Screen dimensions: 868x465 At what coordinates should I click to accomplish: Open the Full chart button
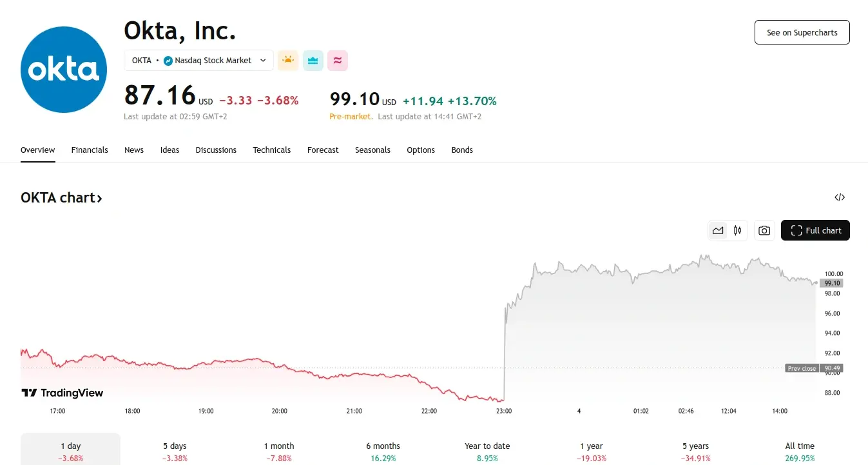tap(815, 231)
